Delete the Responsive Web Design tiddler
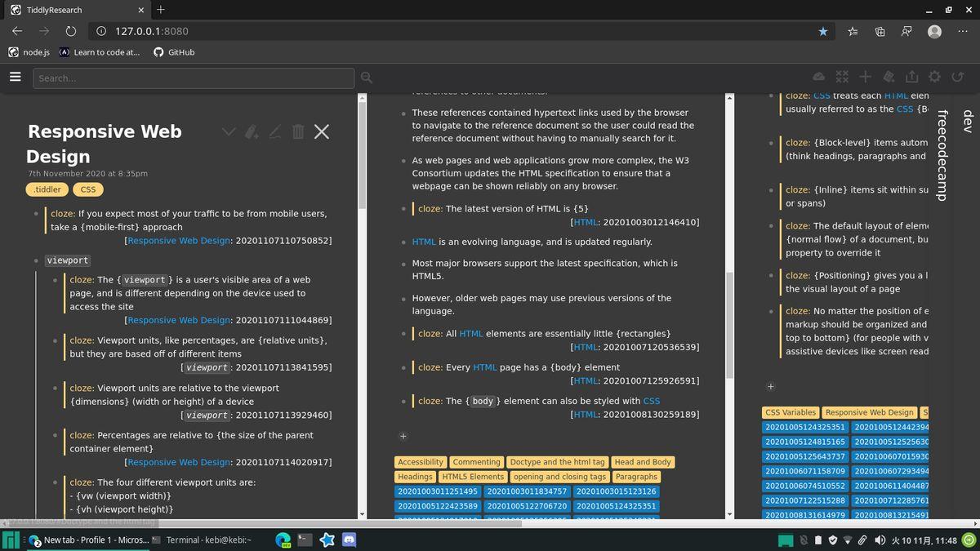980x551 pixels. (x=298, y=131)
